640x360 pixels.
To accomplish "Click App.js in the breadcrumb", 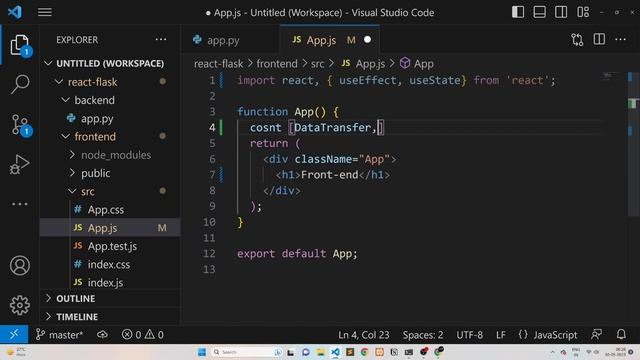I will pyautogui.click(x=364, y=64).
